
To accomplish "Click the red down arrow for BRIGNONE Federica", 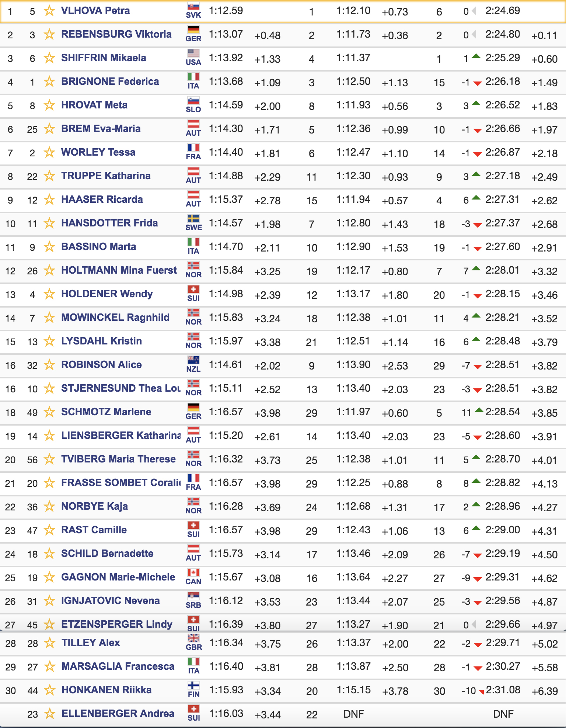I will [478, 83].
